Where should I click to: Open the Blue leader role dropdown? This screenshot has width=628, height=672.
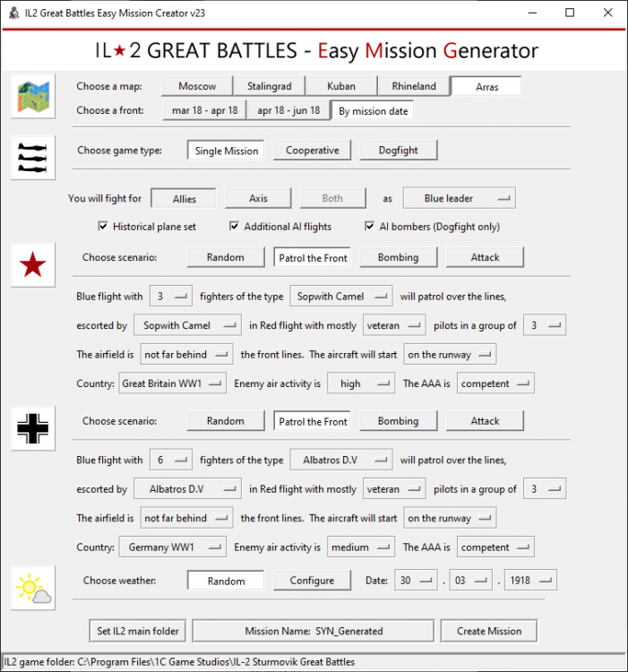click(460, 198)
